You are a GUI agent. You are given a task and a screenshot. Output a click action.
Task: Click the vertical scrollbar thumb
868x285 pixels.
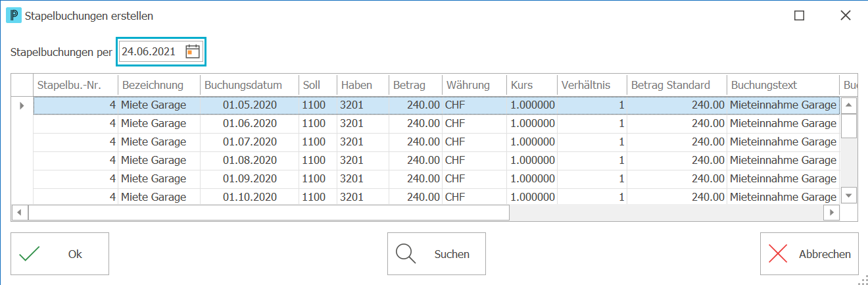[x=849, y=125]
